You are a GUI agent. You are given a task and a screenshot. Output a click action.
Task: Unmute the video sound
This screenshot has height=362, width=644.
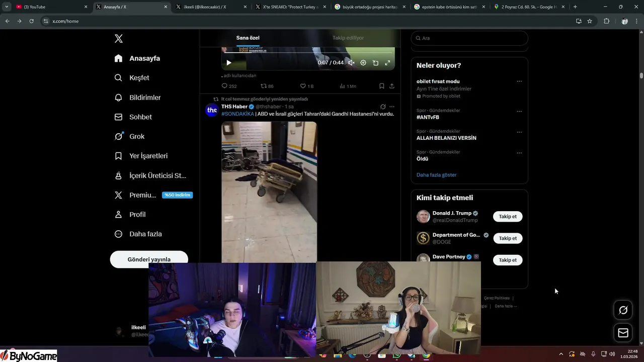[x=351, y=63]
